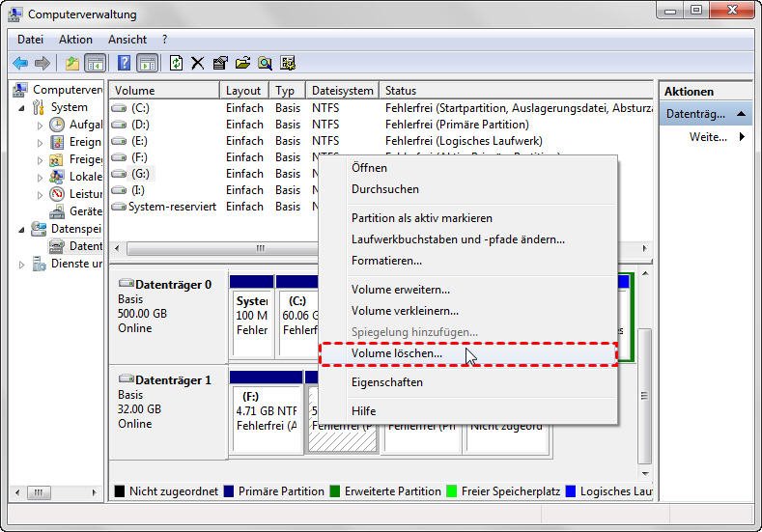
Task: Expand the Ereignisanzeige tree node arrow
Action: tap(40, 143)
